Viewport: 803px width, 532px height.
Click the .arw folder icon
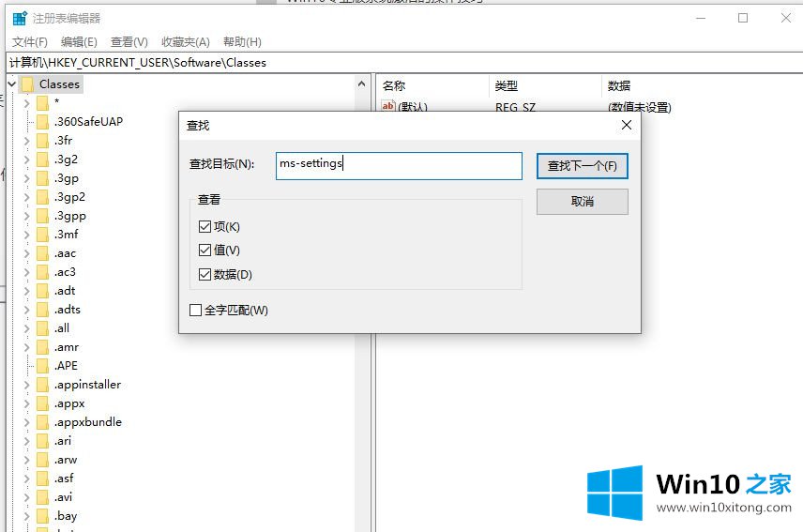42,460
